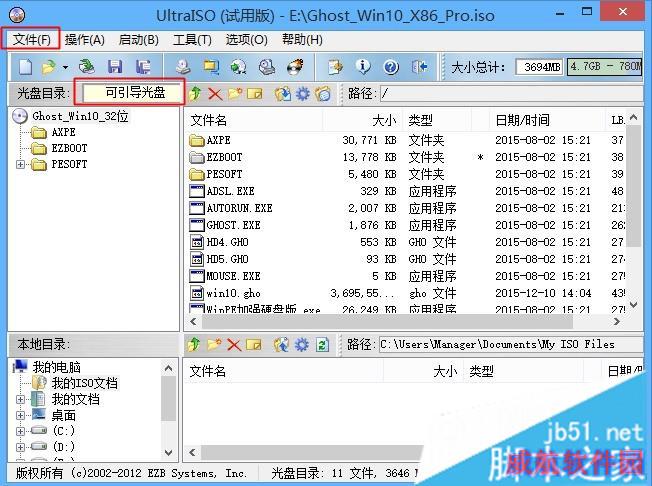Expand the 桌面 tree node

click(20, 415)
